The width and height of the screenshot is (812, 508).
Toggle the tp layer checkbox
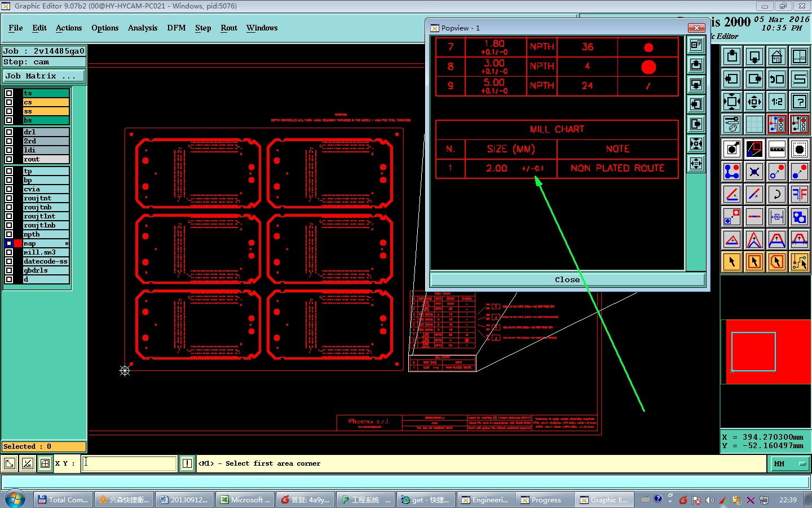9,171
